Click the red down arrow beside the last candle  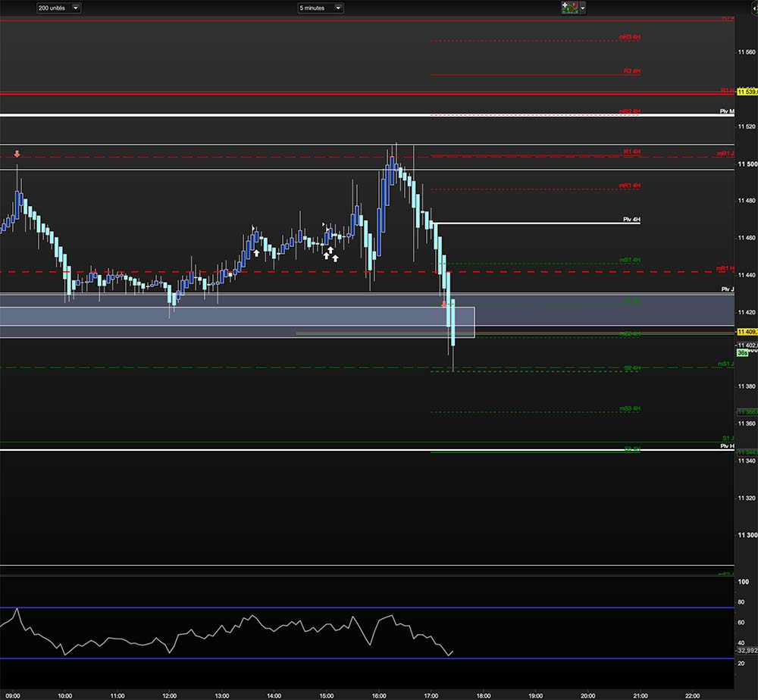(443, 305)
